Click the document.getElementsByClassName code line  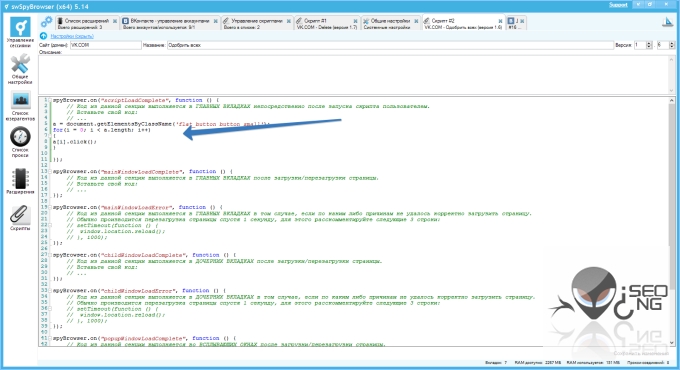pos(161,124)
